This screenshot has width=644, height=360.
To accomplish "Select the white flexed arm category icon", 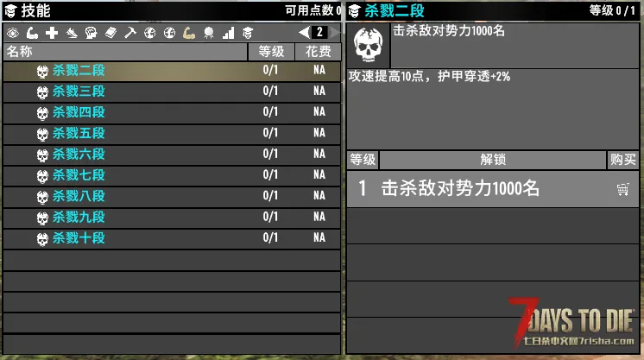I will point(32,33).
